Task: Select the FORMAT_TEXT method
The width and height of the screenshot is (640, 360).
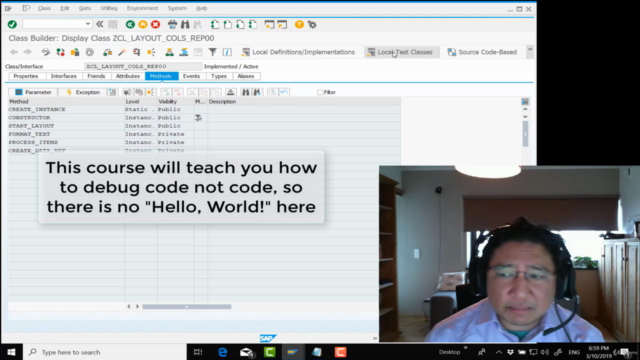Action: pos(29,134)
